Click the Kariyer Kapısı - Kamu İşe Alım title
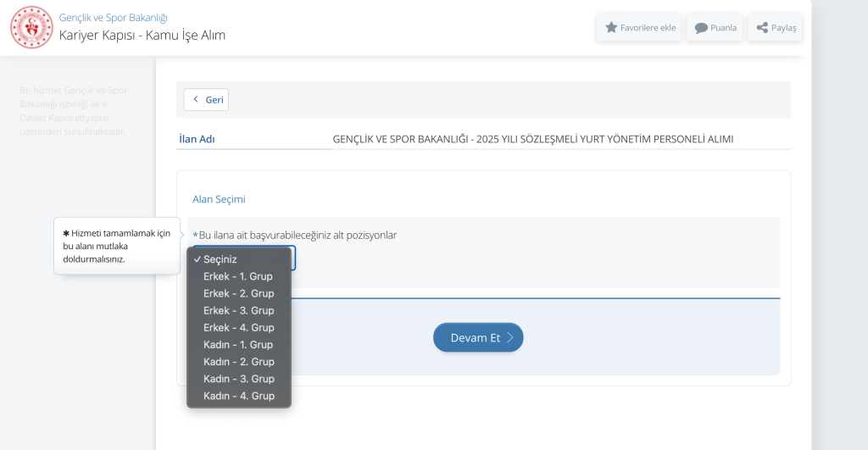 pos(142,36)
